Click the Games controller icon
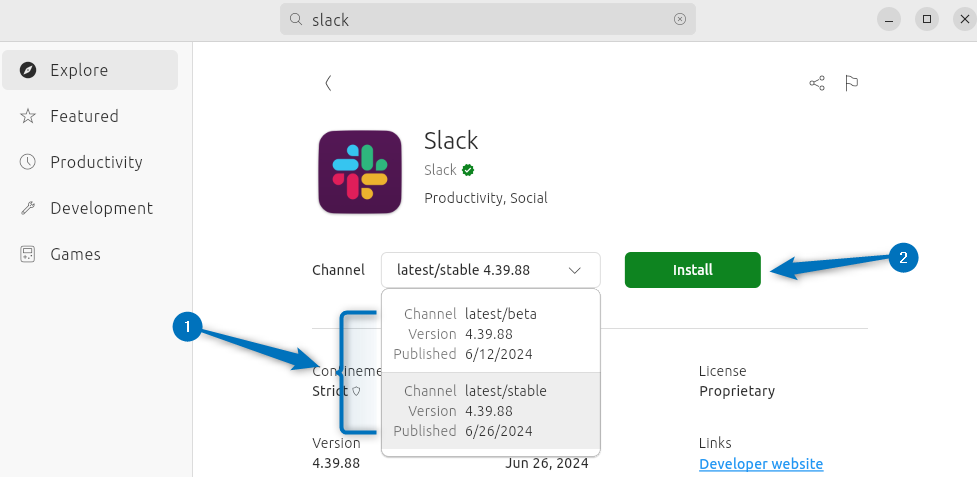Viewport: 977px width, 477px height. pos(28,254)
